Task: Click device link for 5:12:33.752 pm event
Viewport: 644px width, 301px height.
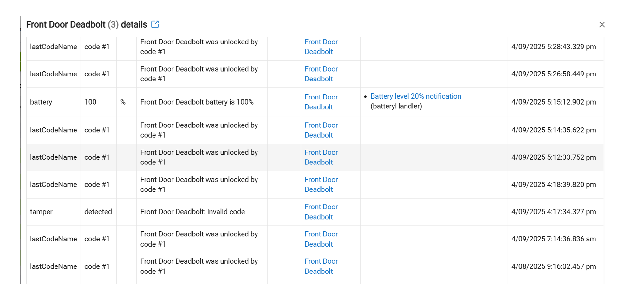Action: (321, 157)
